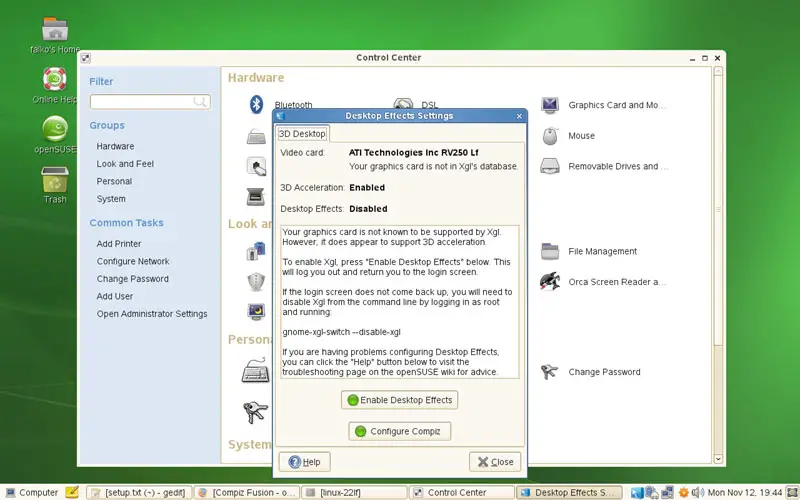Click the screensaver monitor icon with moon

pos(256,311)
